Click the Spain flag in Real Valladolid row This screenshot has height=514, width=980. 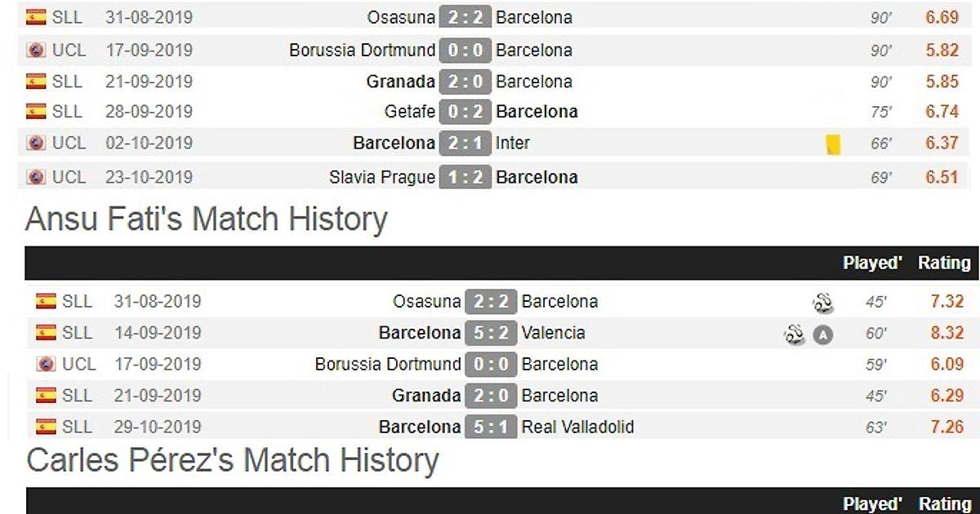coord(46,426)
